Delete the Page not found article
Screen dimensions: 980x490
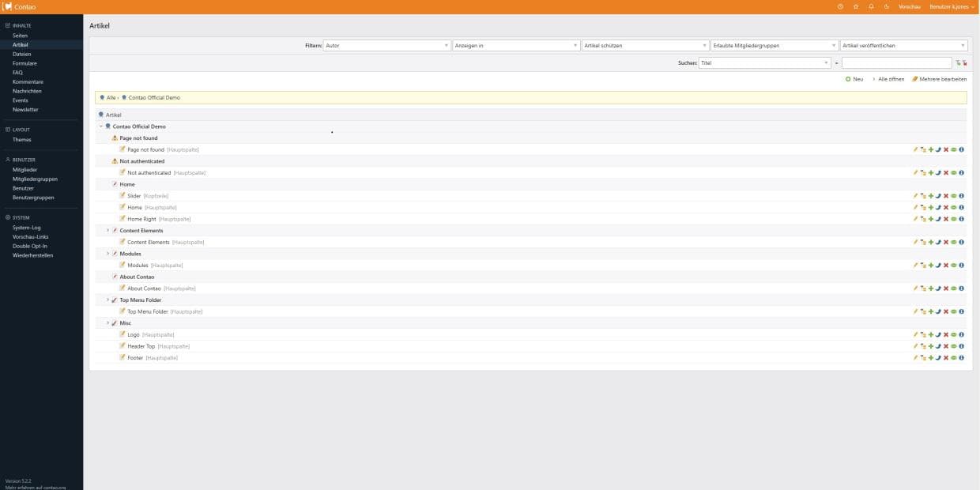coord(946,149)
